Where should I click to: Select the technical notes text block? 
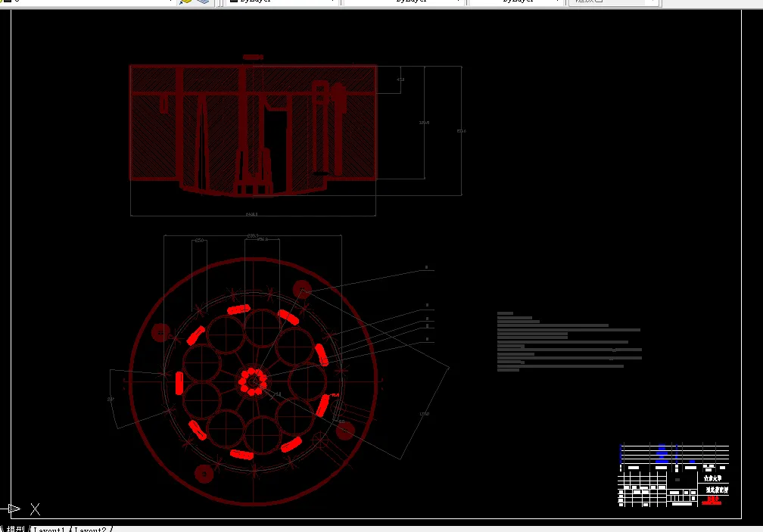pos(569,342)
